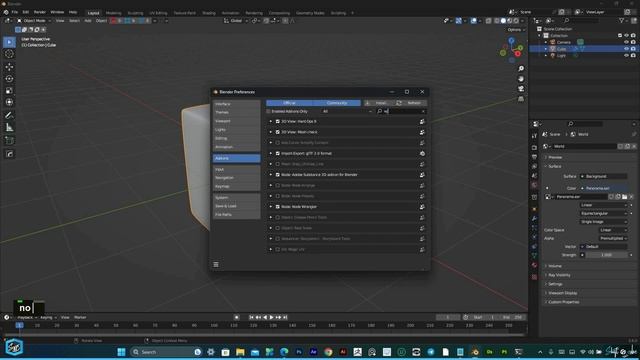The height and width of the screenshot is (360, 640).
Task: Expand the Volume panel in World properties
Action: pyautogui.click(x=555, y=266)
